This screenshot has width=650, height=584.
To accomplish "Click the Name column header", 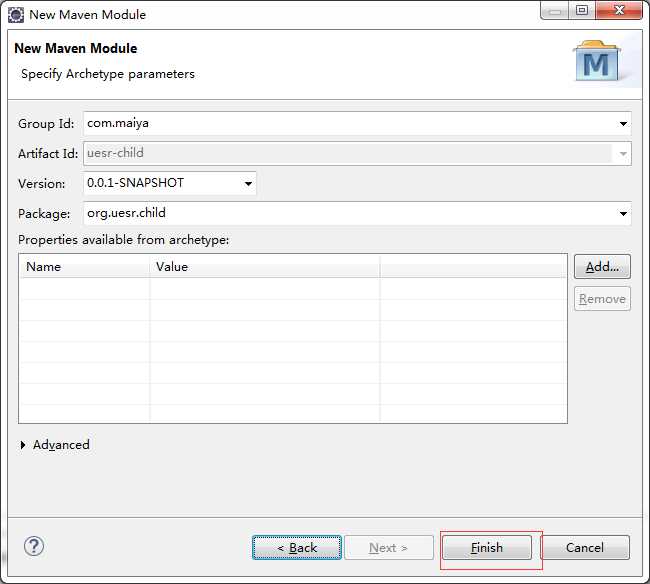I will (x=85, y=267).
